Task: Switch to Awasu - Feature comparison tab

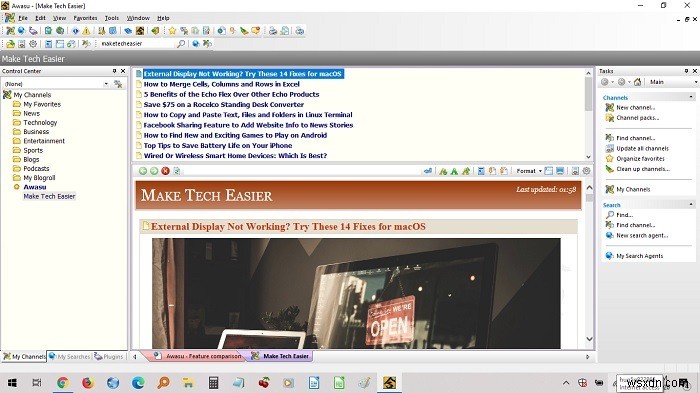Action: click(198, 356)
